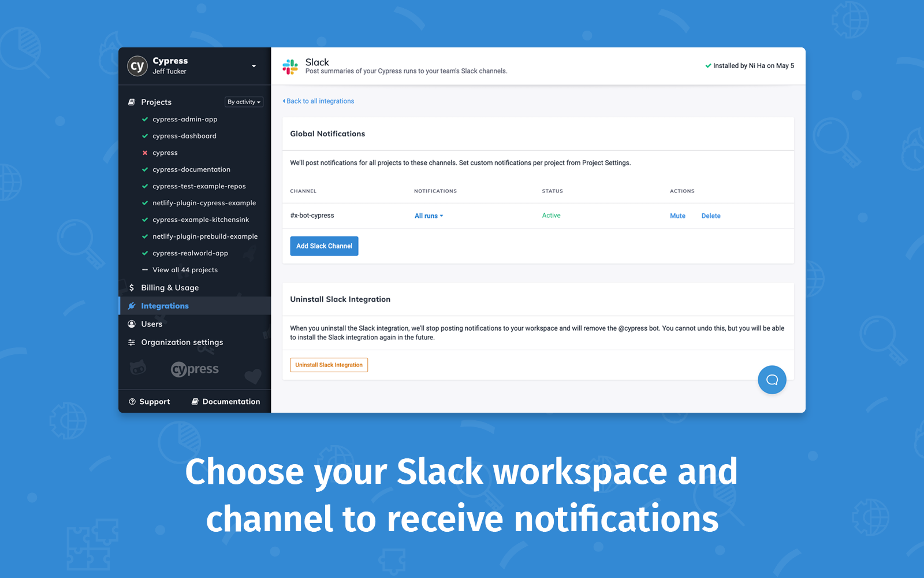Open the cypress-dashboard project
This screenshot has height=578, width=924.
coord(184,136)
